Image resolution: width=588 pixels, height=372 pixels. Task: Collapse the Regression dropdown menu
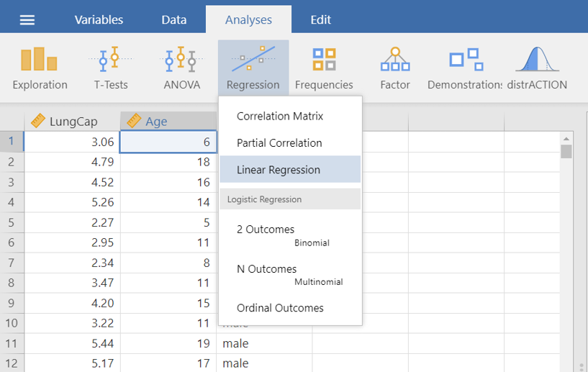pos(253,68)
